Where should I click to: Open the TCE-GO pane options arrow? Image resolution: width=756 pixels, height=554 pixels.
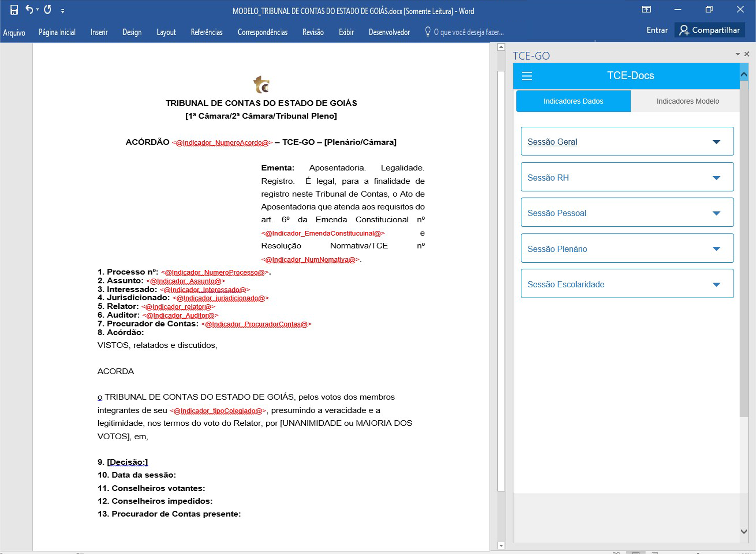click(x=738, y=54)
